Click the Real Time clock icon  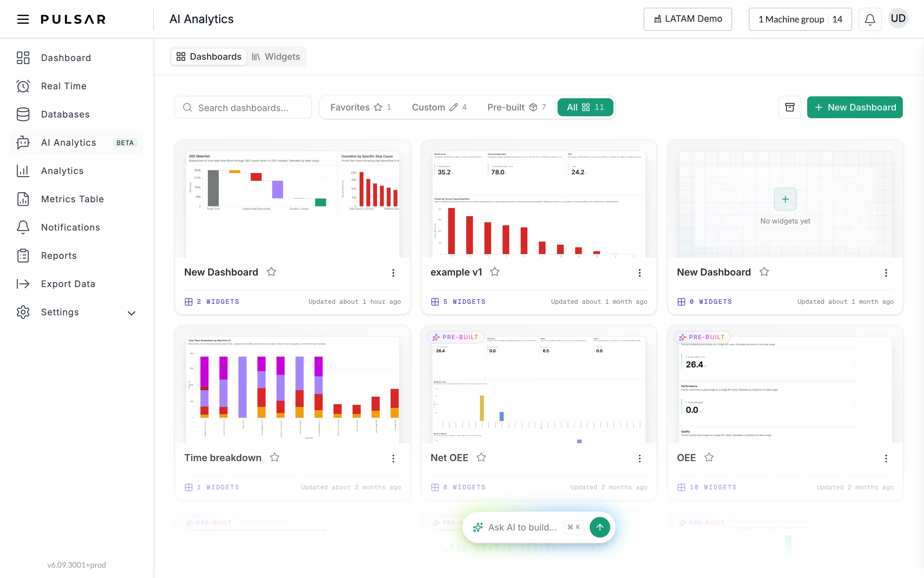click(x=23, y=86)
